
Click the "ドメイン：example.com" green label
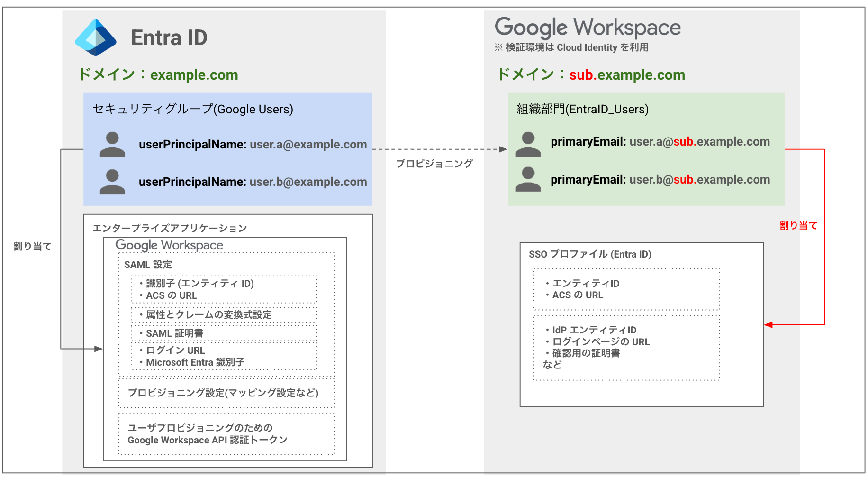158,74
